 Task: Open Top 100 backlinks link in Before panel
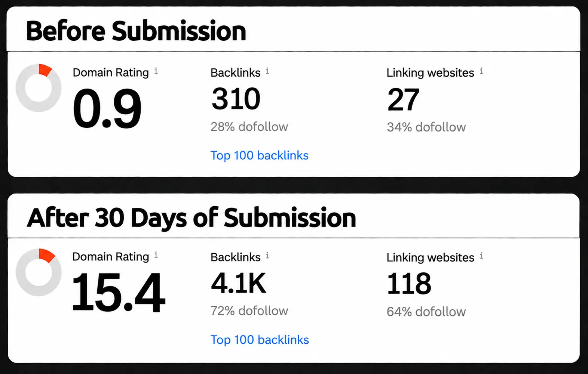[x=260, y=155]
